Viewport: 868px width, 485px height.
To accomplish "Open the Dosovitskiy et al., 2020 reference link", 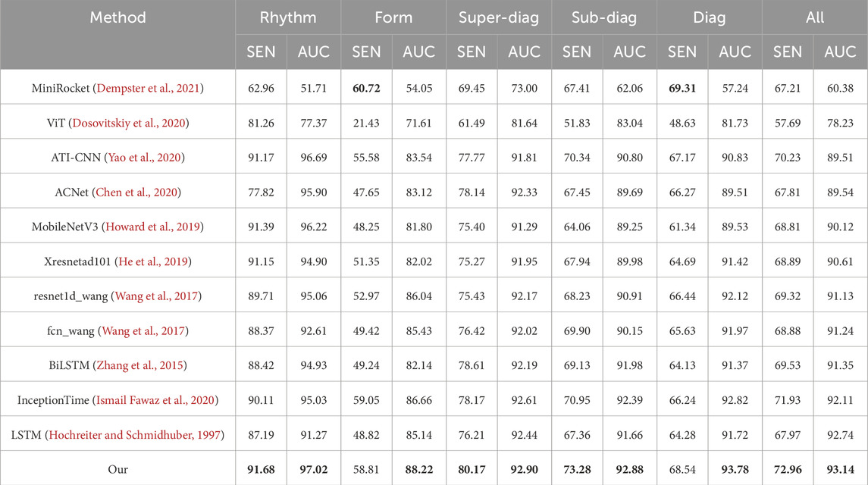I will [129, 123].
